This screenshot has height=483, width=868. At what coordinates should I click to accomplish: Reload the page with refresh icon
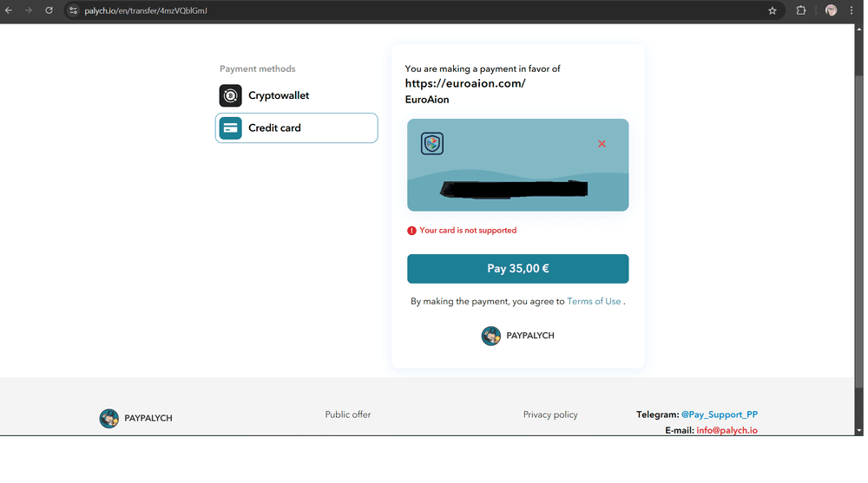click(49, 10)
